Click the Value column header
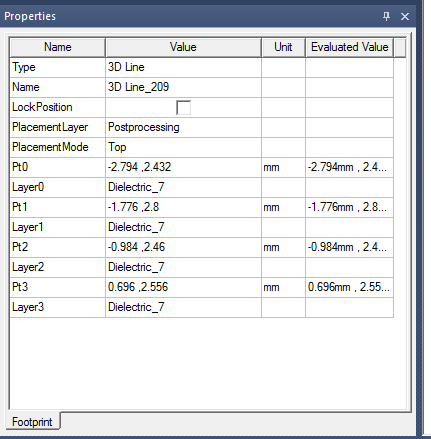The height and width of the screenshot is (439, 431). coord(183,47)
